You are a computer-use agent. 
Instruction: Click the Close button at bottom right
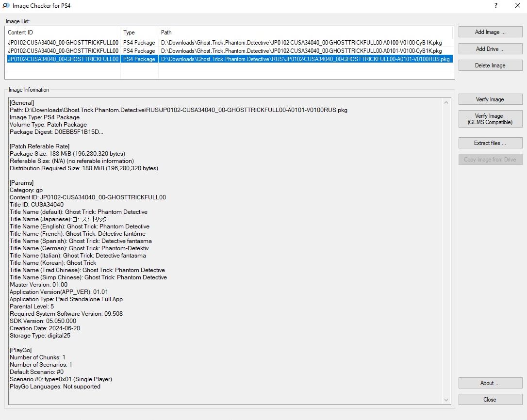pos(490,400)
